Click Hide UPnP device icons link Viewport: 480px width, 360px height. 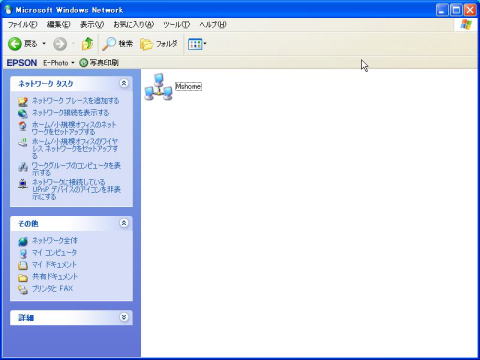tap(76, 189)
